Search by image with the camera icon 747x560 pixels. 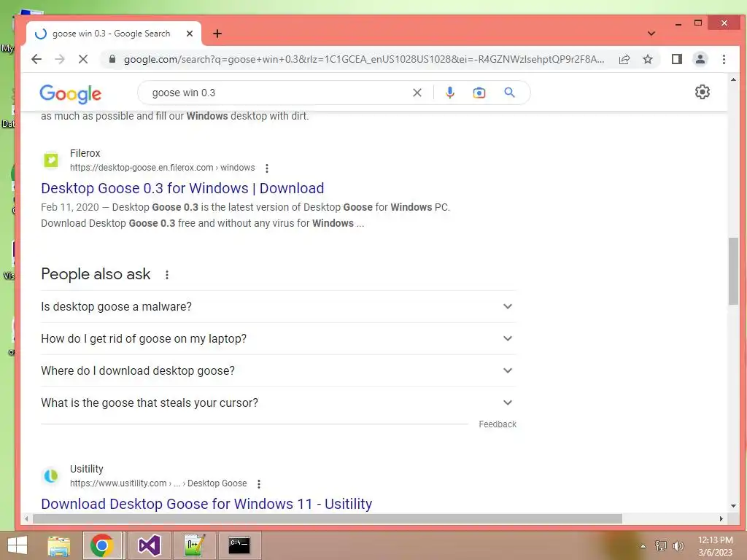pos(479,93)
